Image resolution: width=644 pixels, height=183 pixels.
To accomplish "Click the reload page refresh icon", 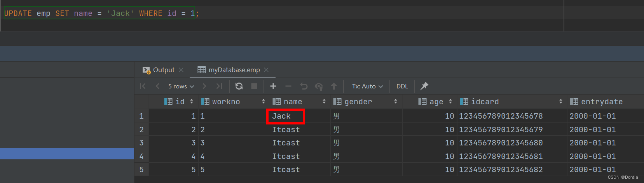I will (x=239, y=86).
